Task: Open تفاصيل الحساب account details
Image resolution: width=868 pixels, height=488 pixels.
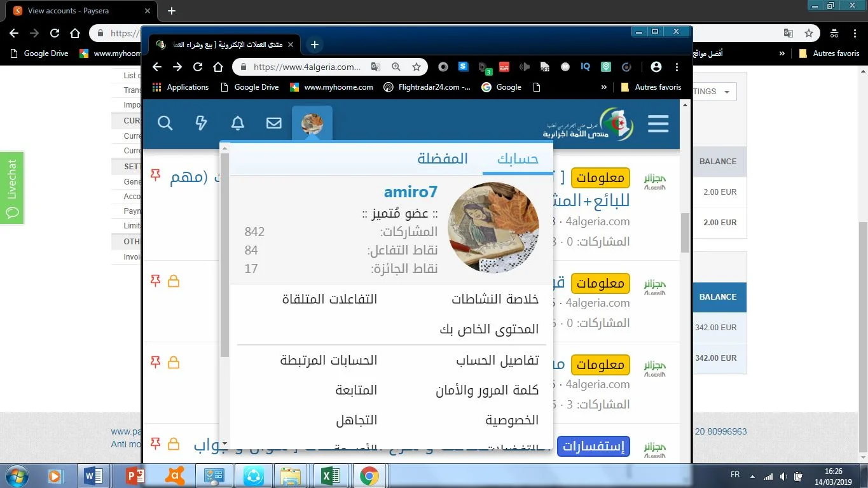Action: pyautogui.click(x=497, y=361)
